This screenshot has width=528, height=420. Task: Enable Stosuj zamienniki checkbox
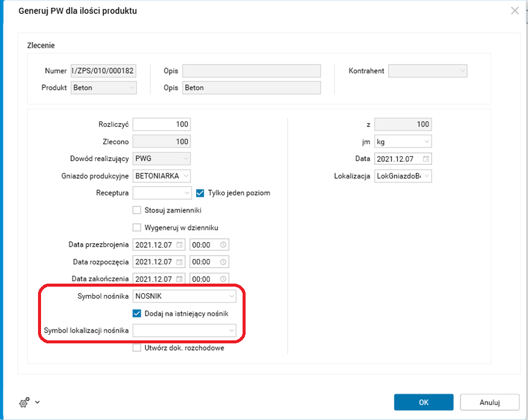[x=137, y=211]
